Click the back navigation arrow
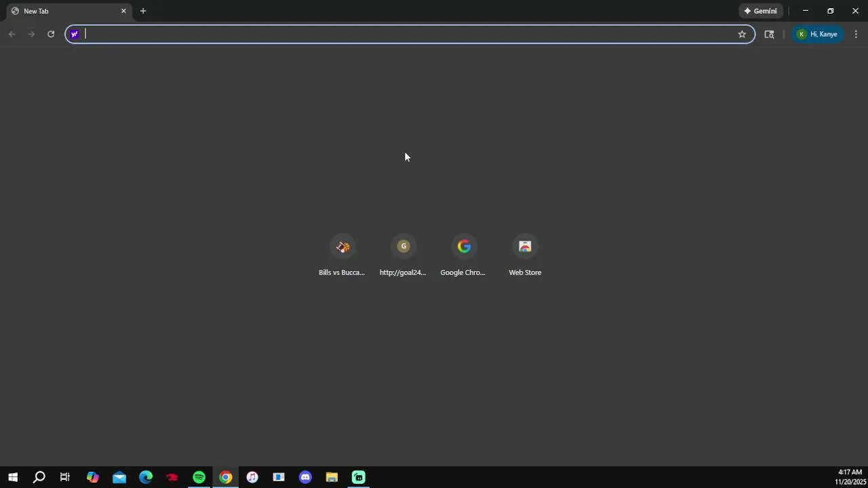 click(12, 34)
